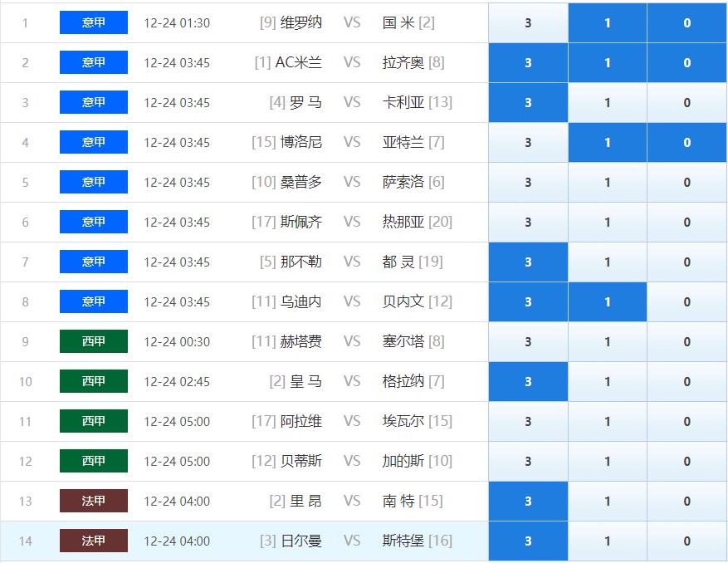
Task: Deselect the 3 option for 日尔曼 vs 斯特堡
Action: pyautogui.click(x=528, y=541)
